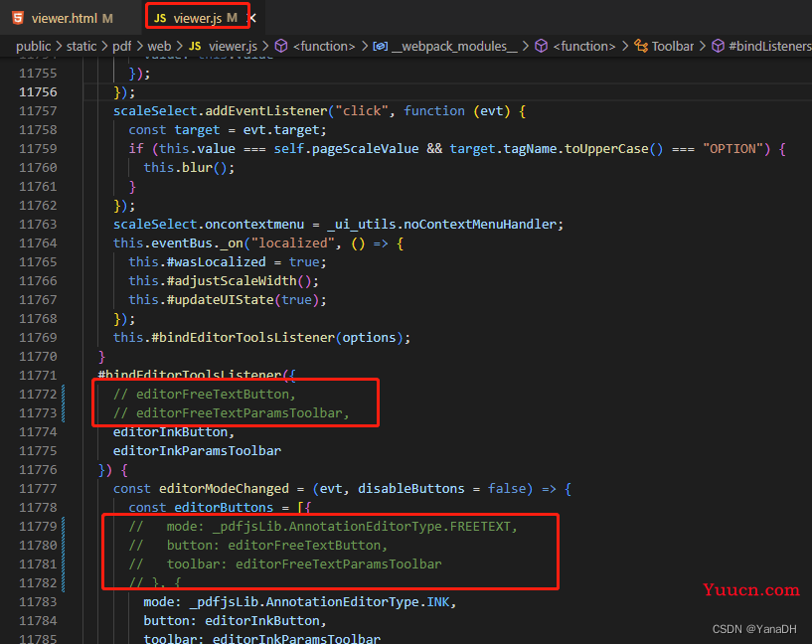This screenshot has width=812, height=644.
Task: Click line number 11757 in gutter
Action: (38, 110)
